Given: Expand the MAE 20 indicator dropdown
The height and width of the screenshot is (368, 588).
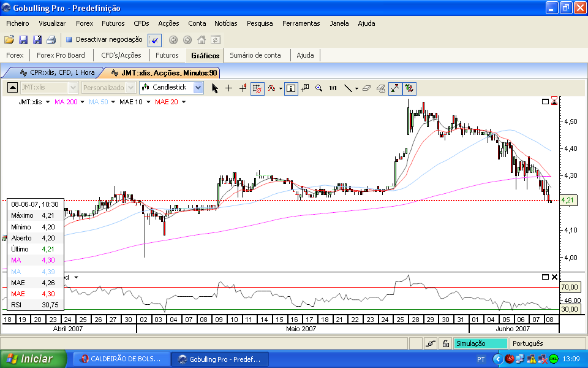Looking at the screenshot, I should pos(184,102).
